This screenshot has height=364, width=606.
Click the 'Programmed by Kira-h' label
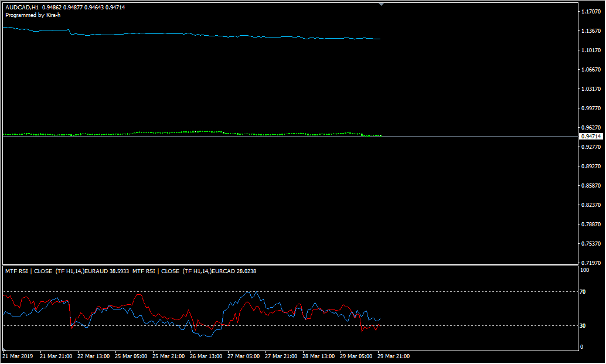33,15
